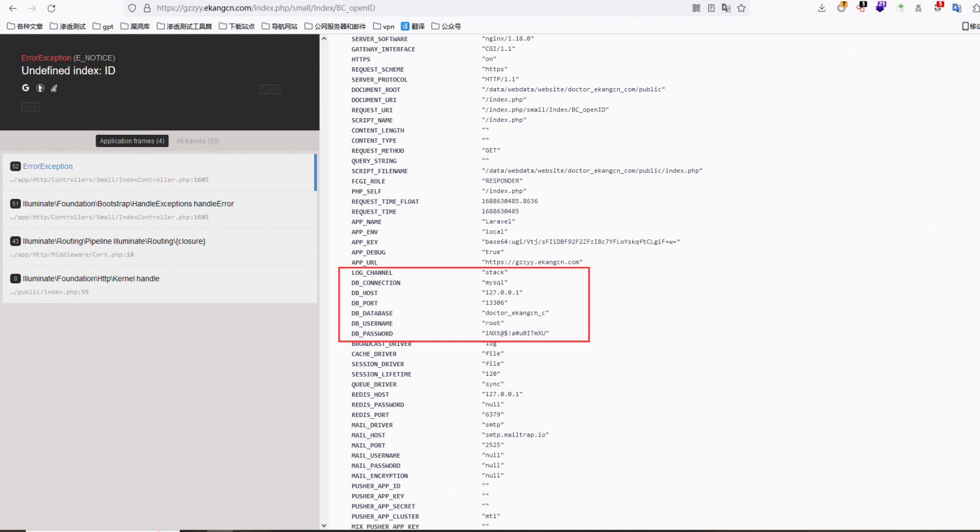Open the 公众号 bookmark folder
This screenshot has height=532, width=980.
click(447, 26)
